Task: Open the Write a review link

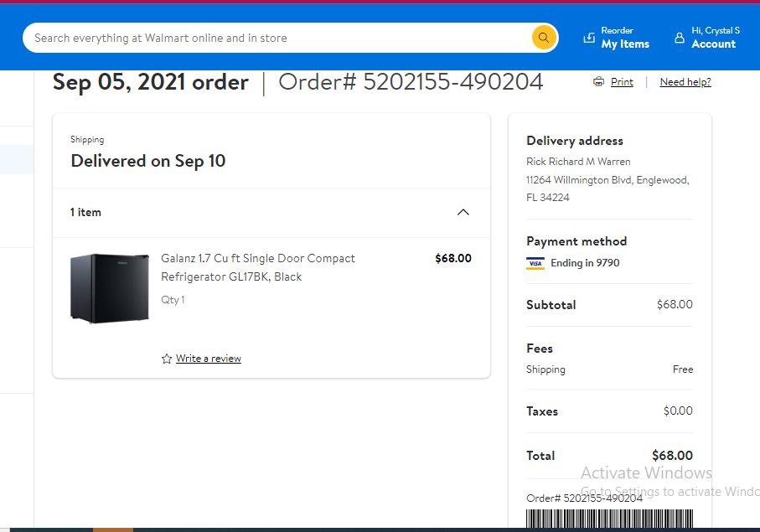Action: [x=209, y=359]
